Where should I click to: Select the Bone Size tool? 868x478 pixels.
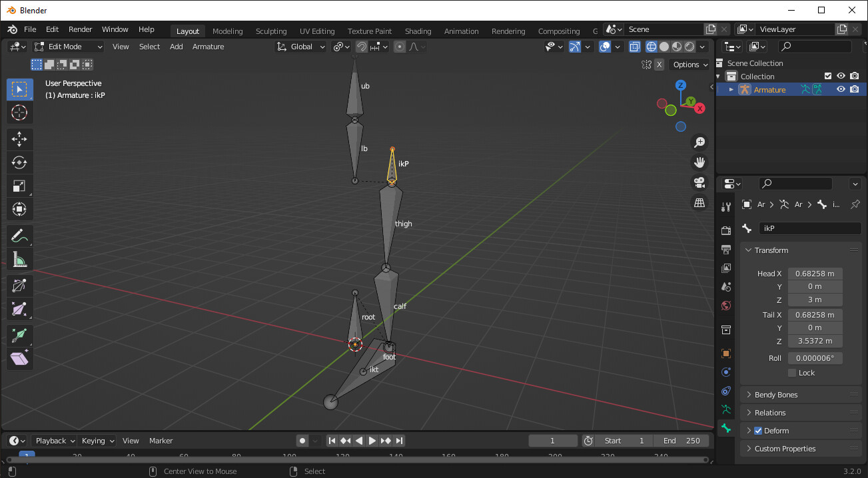[x=19, y=309]
